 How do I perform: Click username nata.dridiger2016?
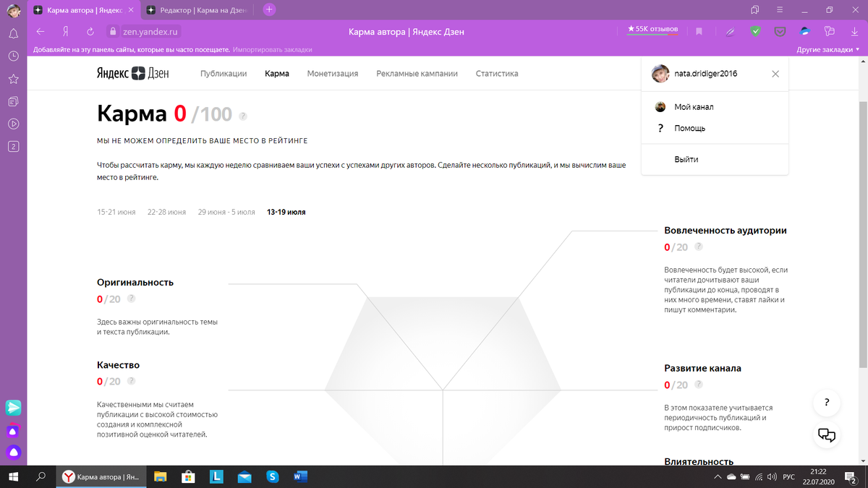tap(705, 74)
